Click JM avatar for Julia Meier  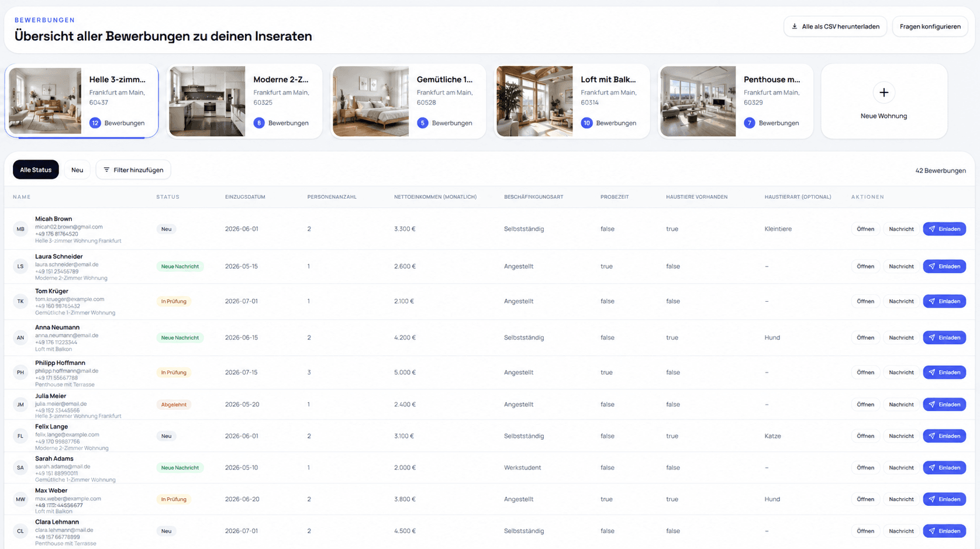[x=20, y=405]
